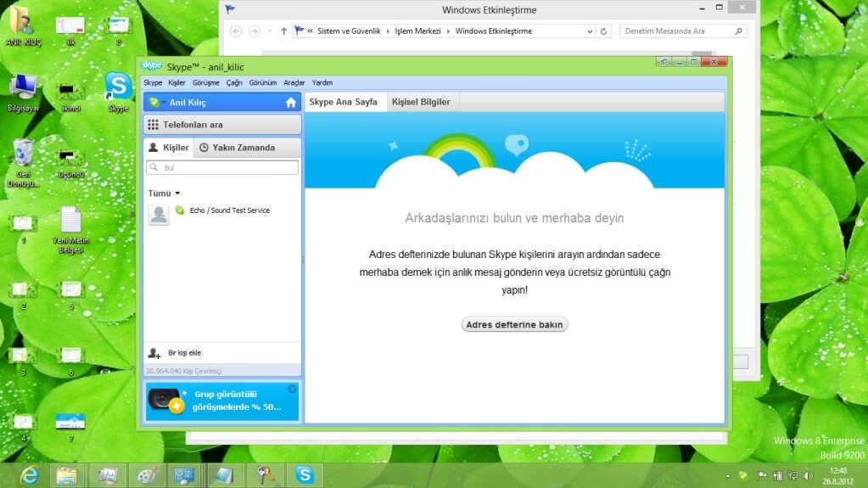Open the Paint icon in the taskbar
Viewport: 868px width, 488px height.
click(x=147, y=475)
